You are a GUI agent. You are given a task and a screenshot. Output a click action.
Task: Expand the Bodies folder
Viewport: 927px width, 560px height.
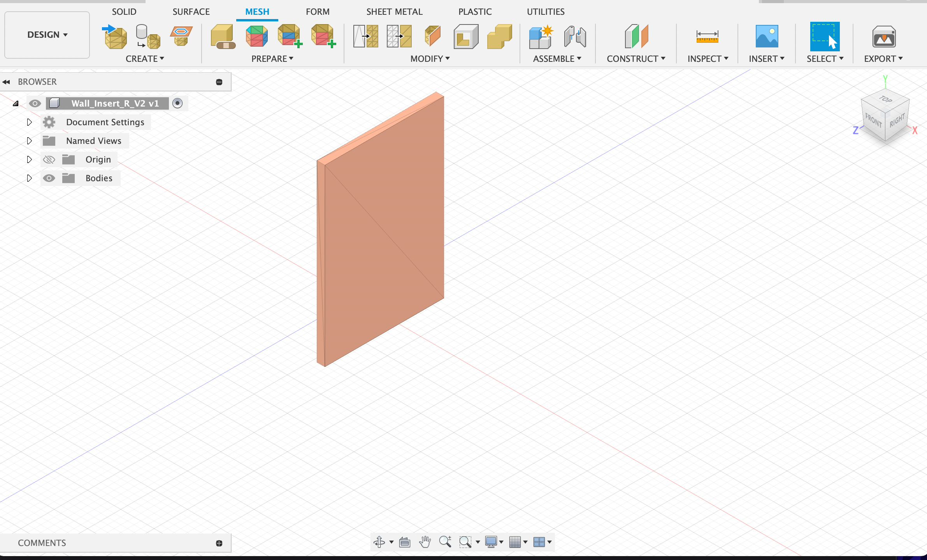pos(30,178)
